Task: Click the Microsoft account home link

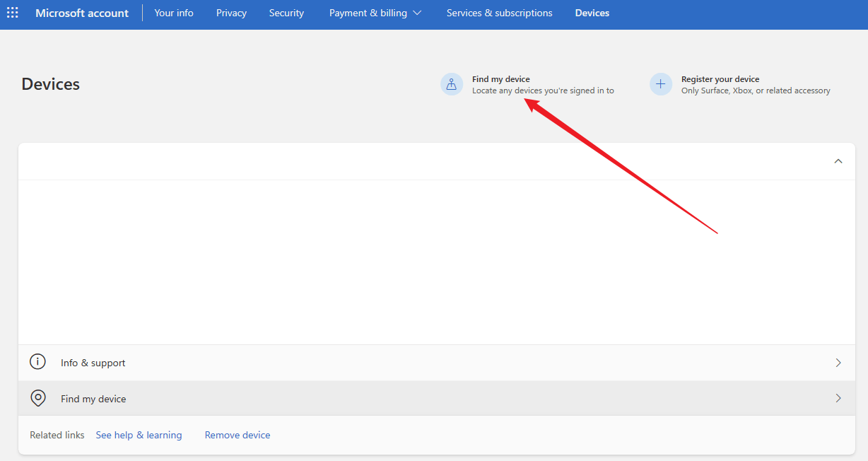Action: [82, 13]
